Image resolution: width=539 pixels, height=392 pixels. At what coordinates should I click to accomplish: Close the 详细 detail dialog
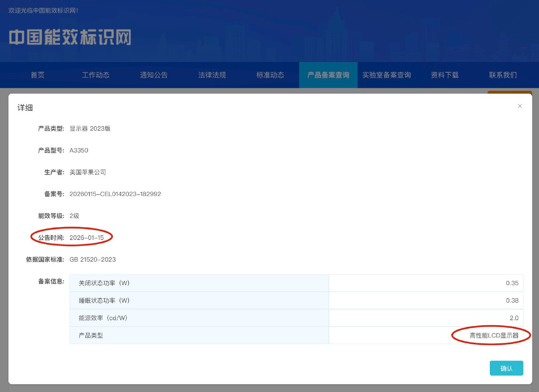(x=520, y=106)
